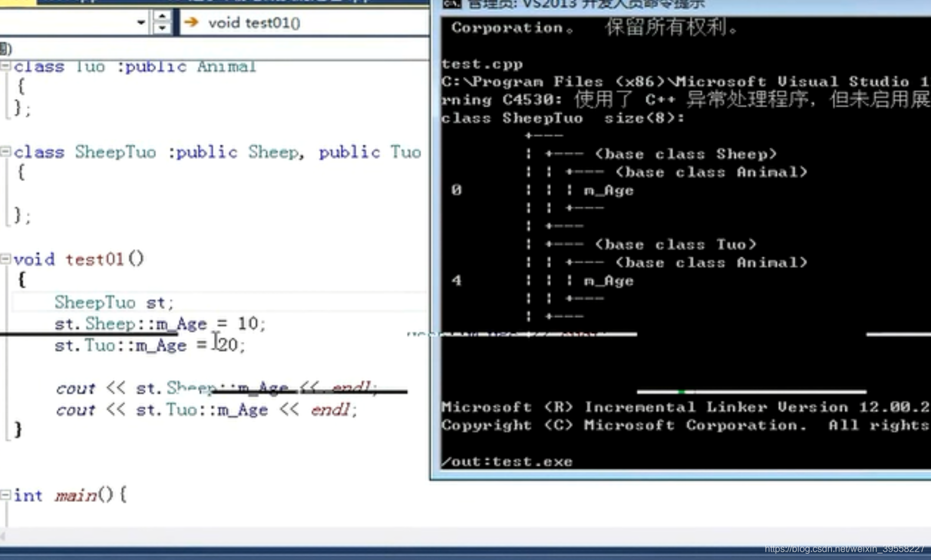Click the editor's horizontal scrollbar at the bottom

pos(465,536)
